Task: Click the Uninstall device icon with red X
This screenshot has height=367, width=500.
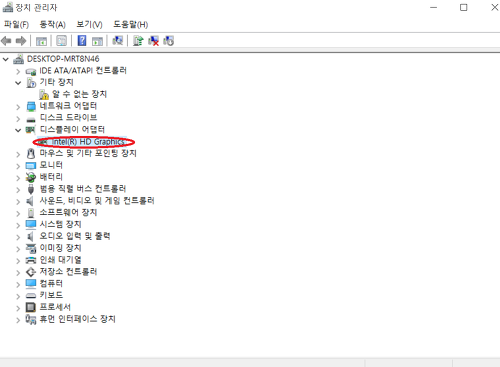Action: coord(153,41)
